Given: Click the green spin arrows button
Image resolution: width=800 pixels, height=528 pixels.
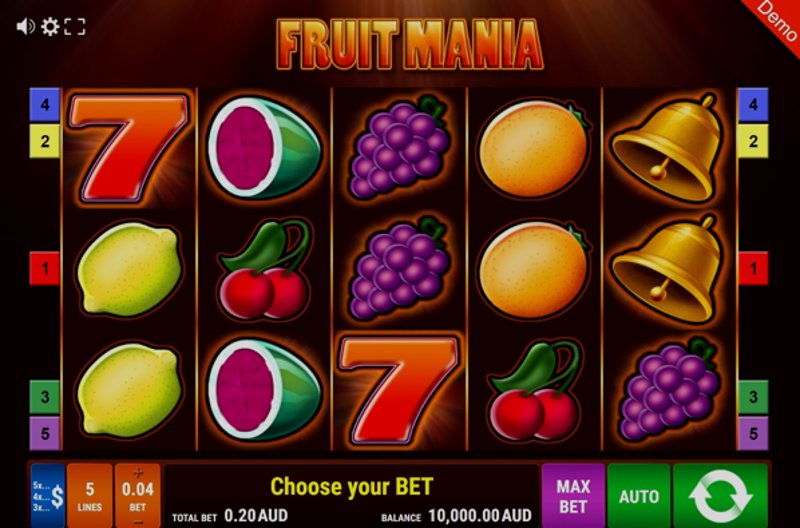Looking at the screenshot, I should [x=720, y=495].
